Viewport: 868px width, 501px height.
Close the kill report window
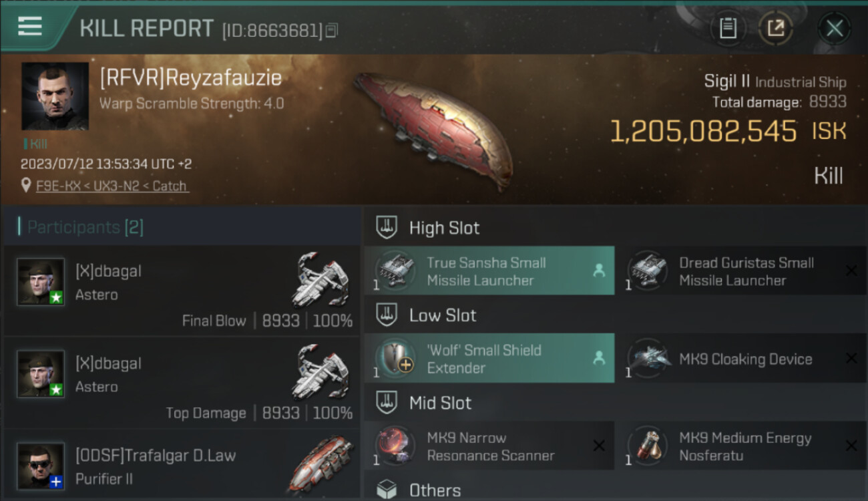coord(835,28)
